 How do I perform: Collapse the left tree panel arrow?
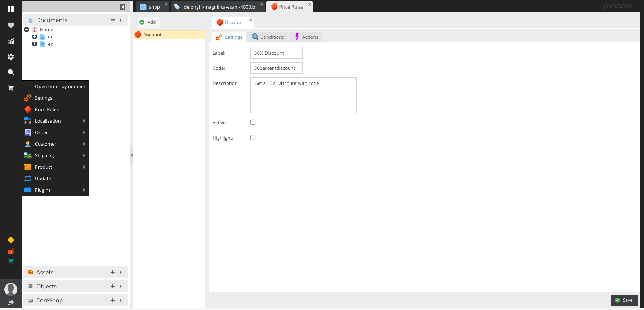pos(122,7)
